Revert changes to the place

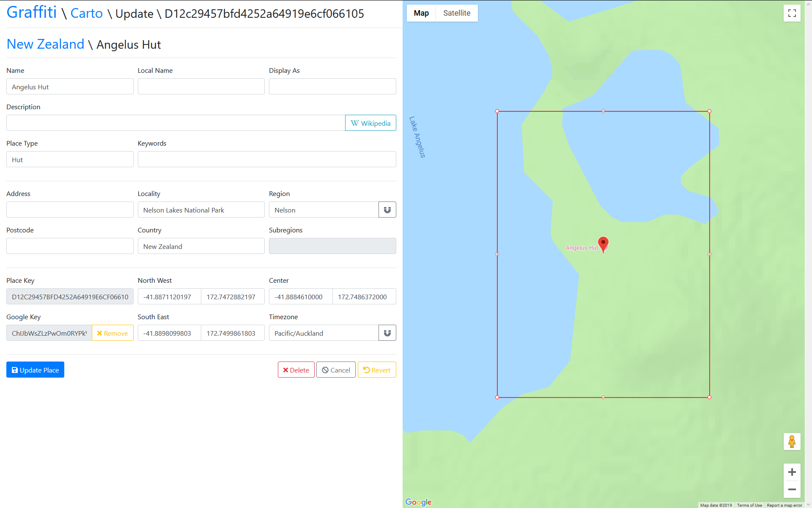click(x=376, y=370)
